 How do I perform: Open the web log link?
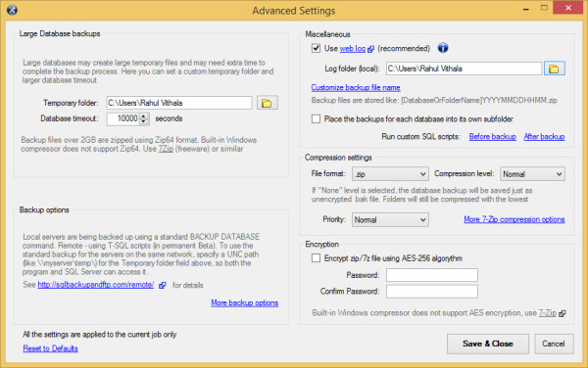click(x=352, y=49)
